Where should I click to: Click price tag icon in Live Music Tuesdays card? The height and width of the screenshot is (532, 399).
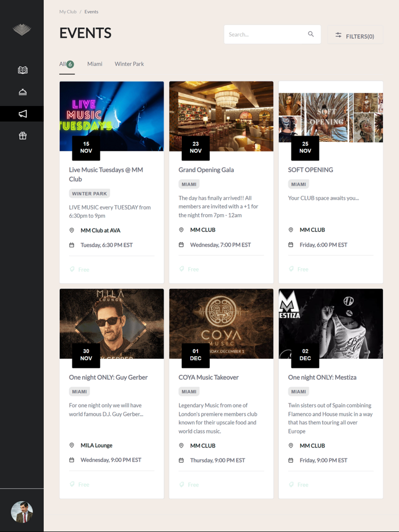click(x=72, y=269)
